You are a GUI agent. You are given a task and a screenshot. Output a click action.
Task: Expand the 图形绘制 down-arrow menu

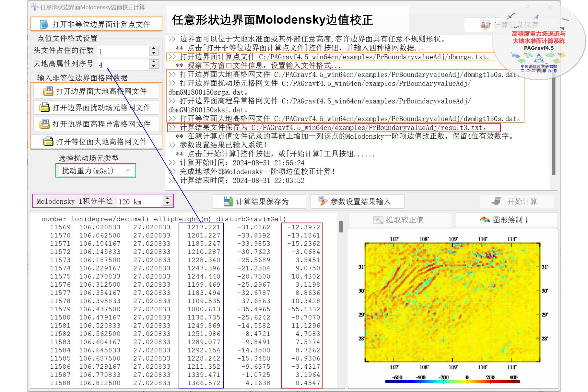(x=527, y=220)
